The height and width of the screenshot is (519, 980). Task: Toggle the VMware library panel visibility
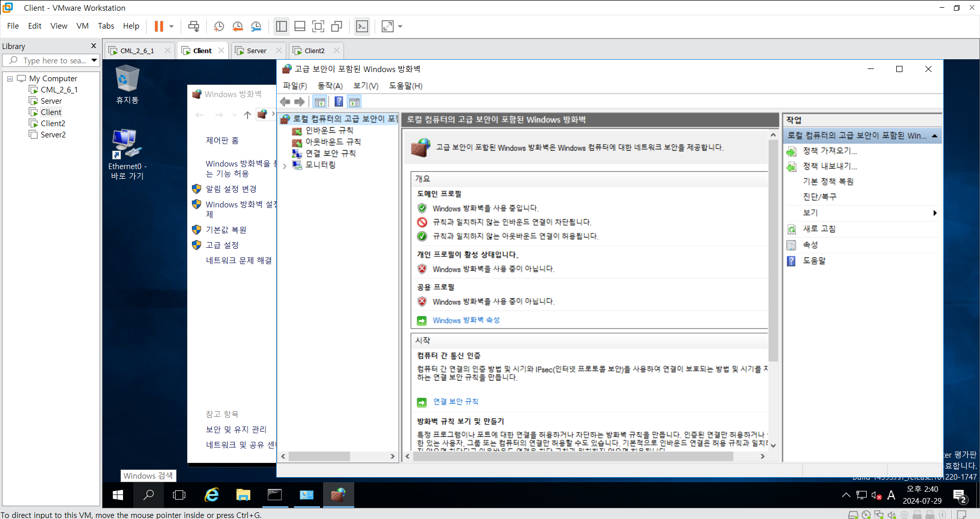(x=281, y=26)
